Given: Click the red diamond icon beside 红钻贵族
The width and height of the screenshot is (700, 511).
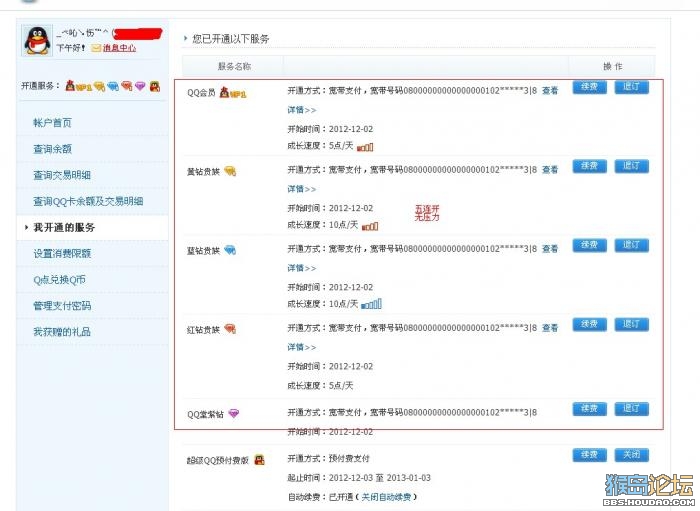Looking at the screenshot, I should (x=230, y=329).
